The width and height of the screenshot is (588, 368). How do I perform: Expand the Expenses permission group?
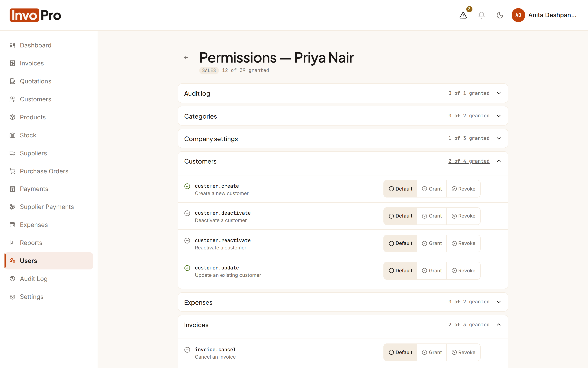click(x=343, y=302)
